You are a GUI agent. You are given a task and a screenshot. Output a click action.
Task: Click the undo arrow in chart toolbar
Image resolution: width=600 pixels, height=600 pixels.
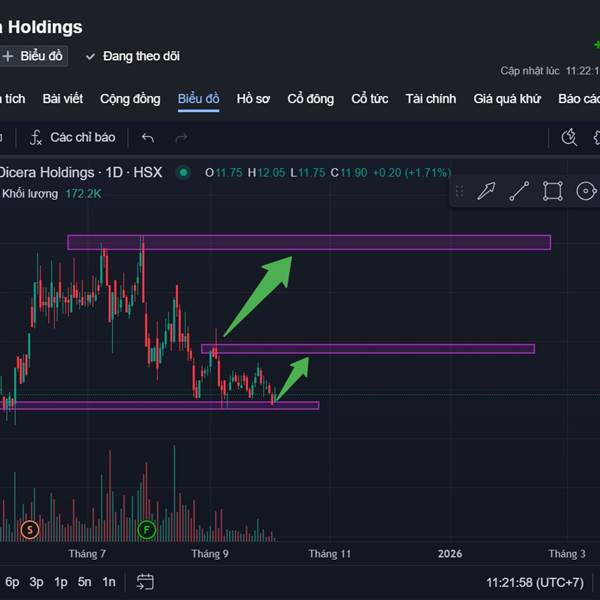point(148,137)
